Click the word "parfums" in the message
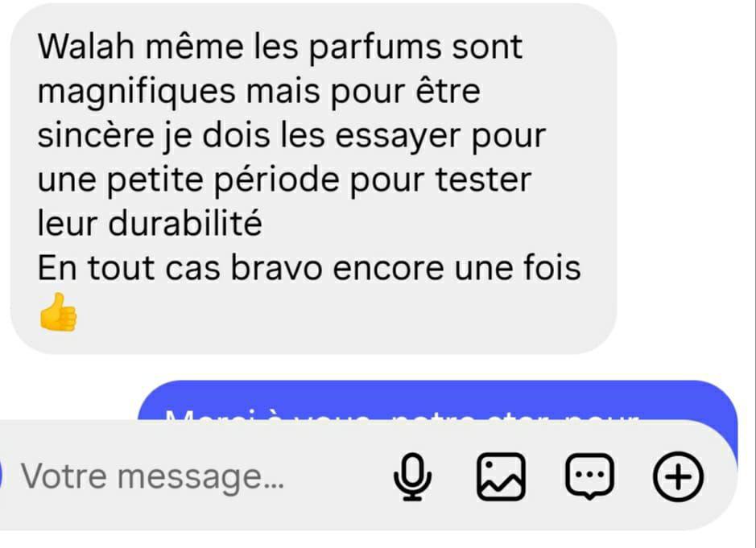The image size is (756, 548). pyautogui.click(x=374, y=48)
